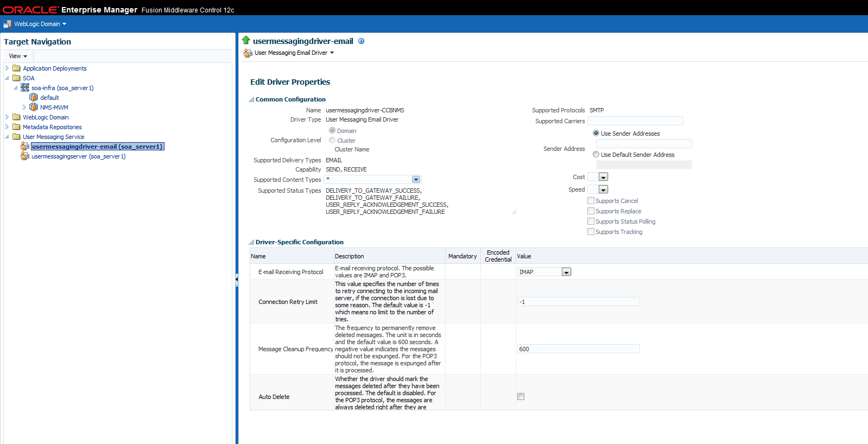868x444 pixels.
Task: Select the Cluster configuration level radio
Action: tap(332, 140)
